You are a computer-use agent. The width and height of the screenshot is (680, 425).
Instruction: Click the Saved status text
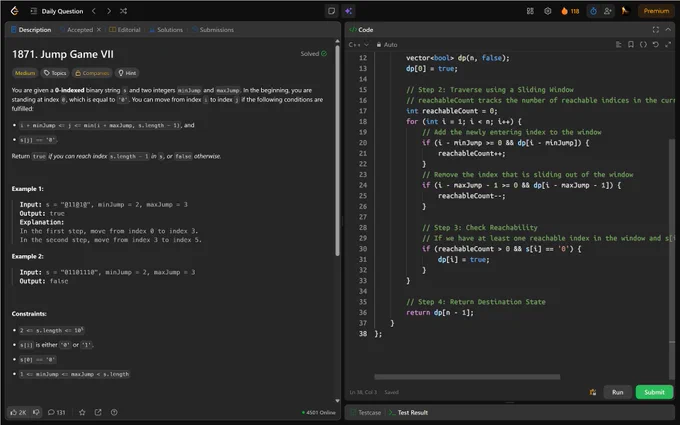(391, 392)
